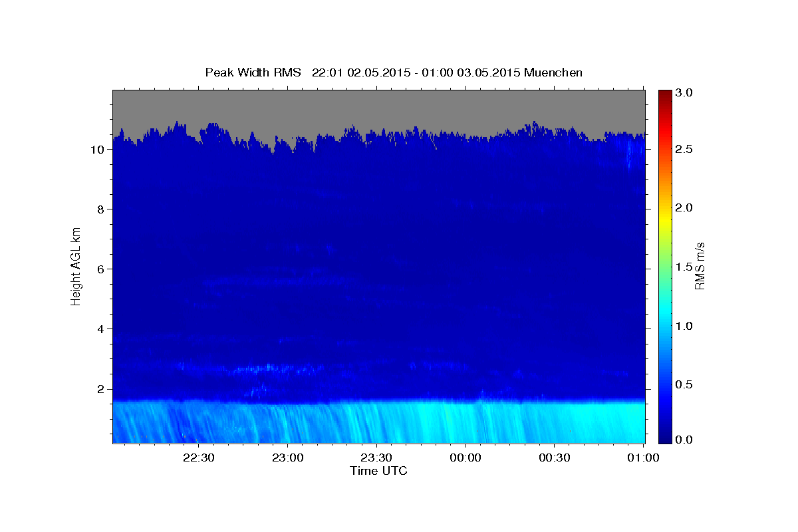The image size is (798, 532).
Task: Click the 'RMS m/s' colorbar label
Action: click(x=700, y=265)
